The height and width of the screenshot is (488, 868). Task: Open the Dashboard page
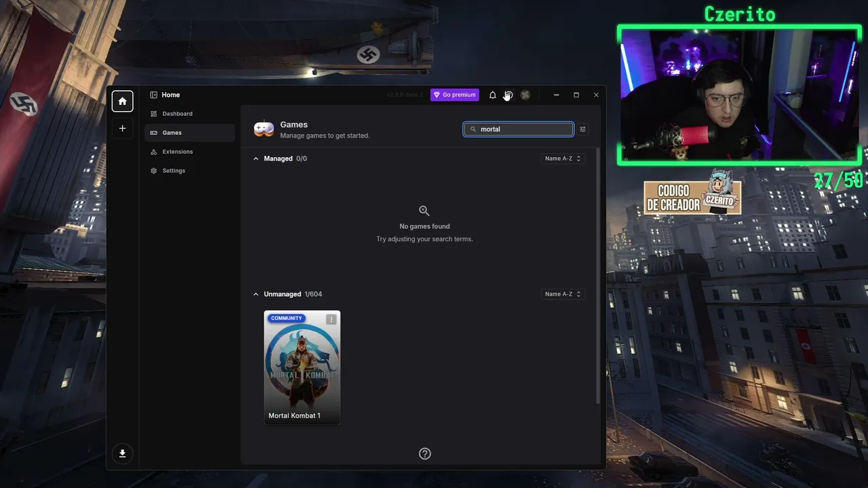[x=190, y=114]
